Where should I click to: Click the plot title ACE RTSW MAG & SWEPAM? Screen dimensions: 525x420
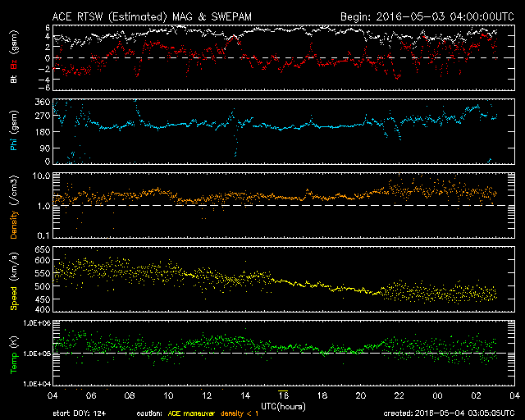click(x=152, y=16)
